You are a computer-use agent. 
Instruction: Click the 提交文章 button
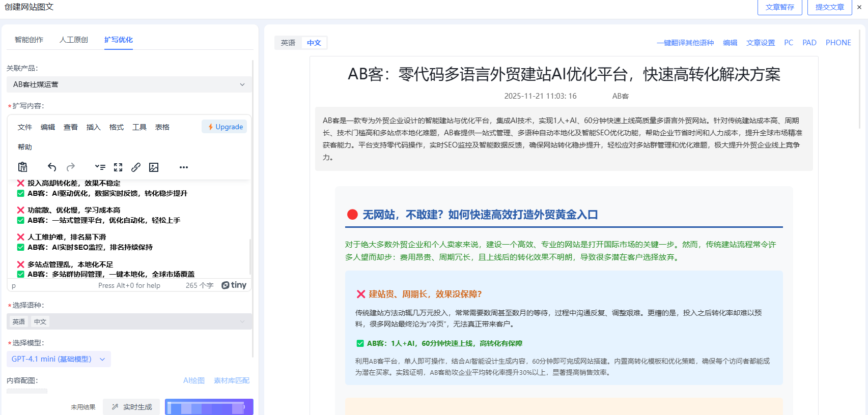pyautogui.click(x=829, y=7)
